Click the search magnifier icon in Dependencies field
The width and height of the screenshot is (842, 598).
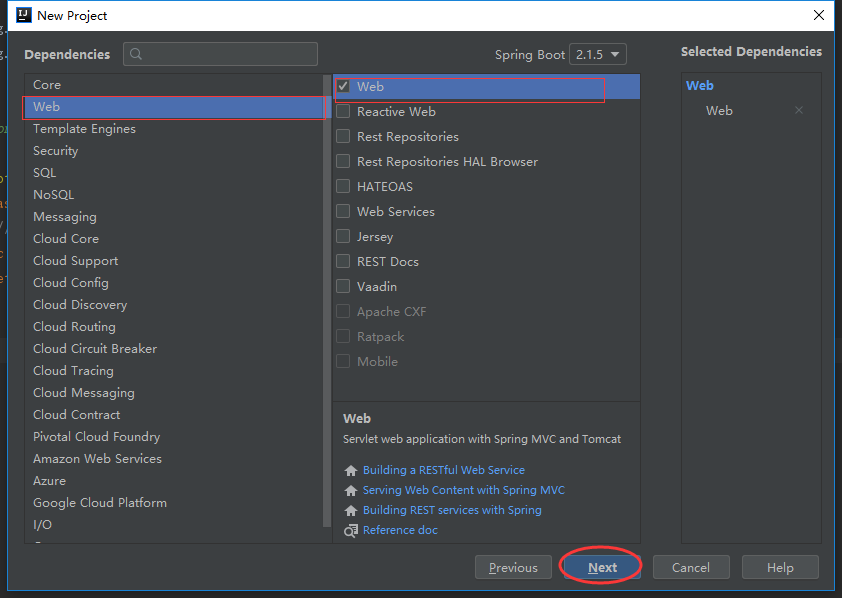137,54
